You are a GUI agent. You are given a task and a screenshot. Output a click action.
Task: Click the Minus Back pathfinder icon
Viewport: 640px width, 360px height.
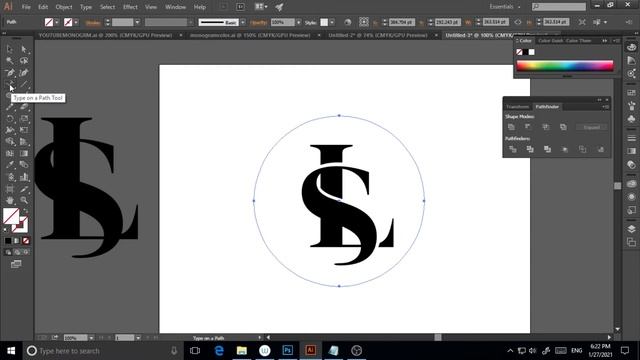click(600, 149)
